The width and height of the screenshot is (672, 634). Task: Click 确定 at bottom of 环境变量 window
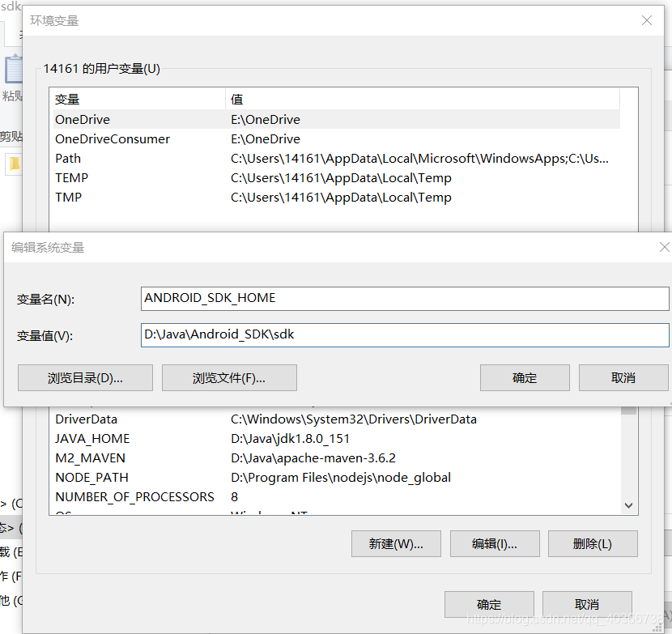[x=489, y=604]
